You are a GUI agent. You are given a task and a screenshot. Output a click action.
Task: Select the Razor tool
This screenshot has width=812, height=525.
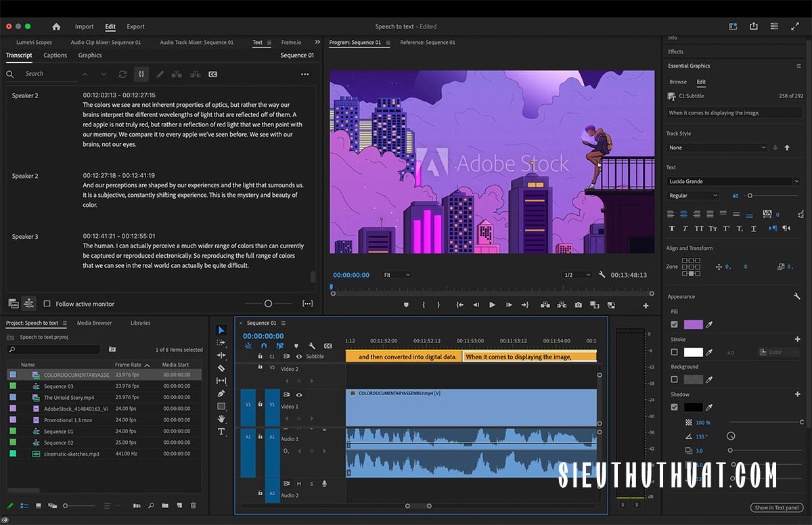221,368
